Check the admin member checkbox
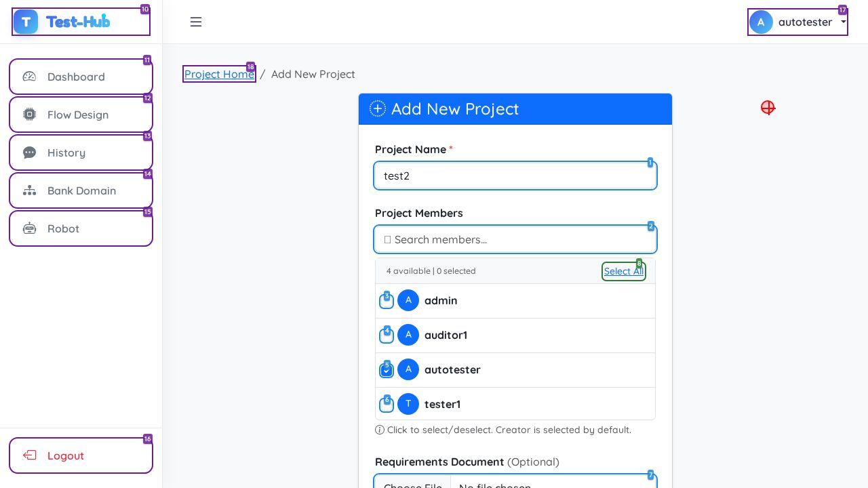 point(387,301)
